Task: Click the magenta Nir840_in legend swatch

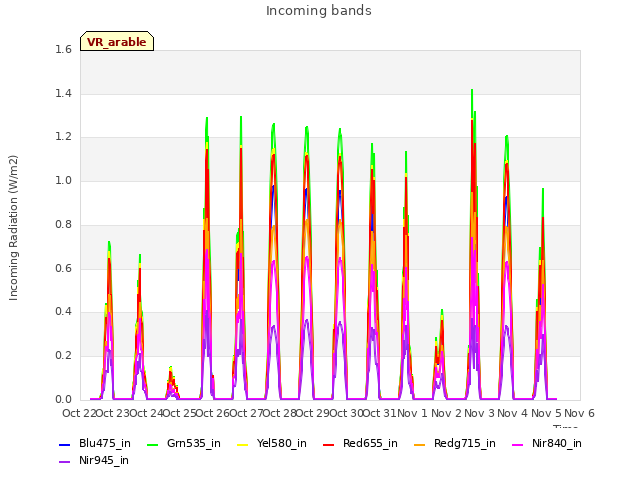Action: point(518,444)
